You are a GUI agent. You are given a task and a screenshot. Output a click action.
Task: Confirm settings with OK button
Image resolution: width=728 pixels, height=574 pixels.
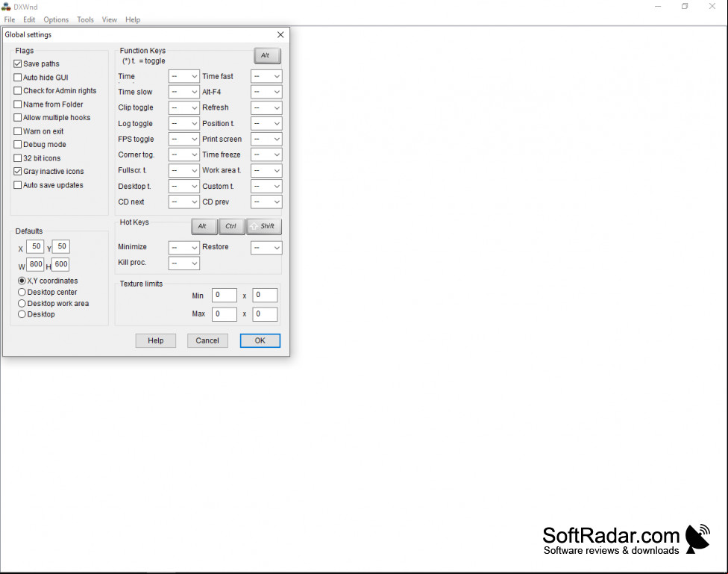tap(260, 340)
